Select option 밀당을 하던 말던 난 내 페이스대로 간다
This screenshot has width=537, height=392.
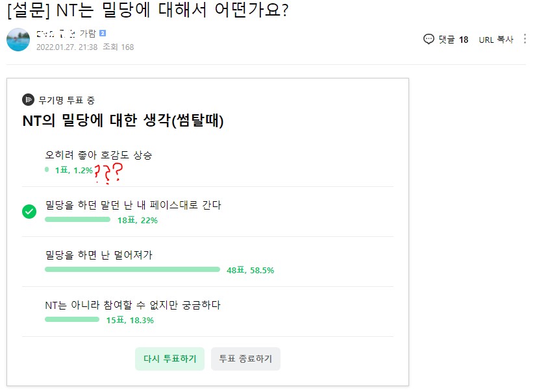(x=133, y=205)
